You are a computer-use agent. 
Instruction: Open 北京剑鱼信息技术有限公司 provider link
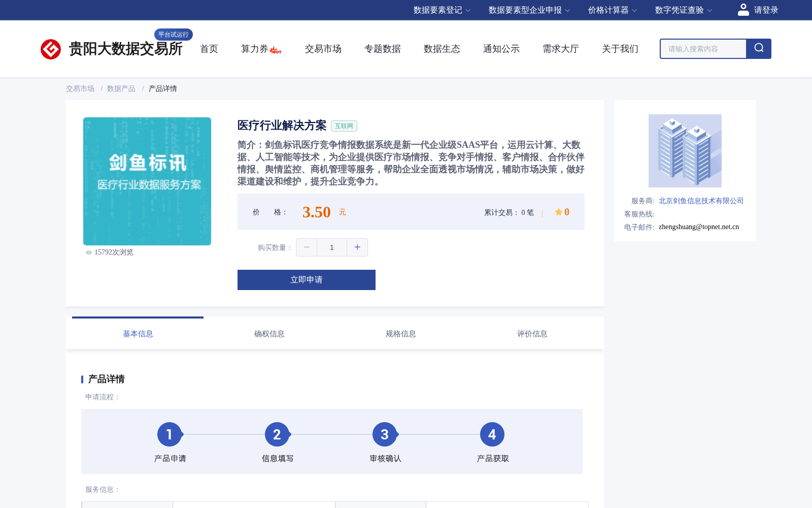click(x=701, y=201)
